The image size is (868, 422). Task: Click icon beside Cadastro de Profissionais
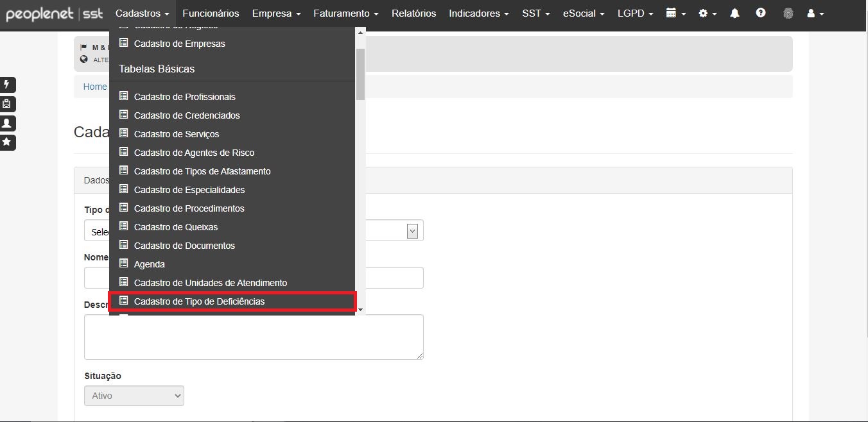[124, 96]
